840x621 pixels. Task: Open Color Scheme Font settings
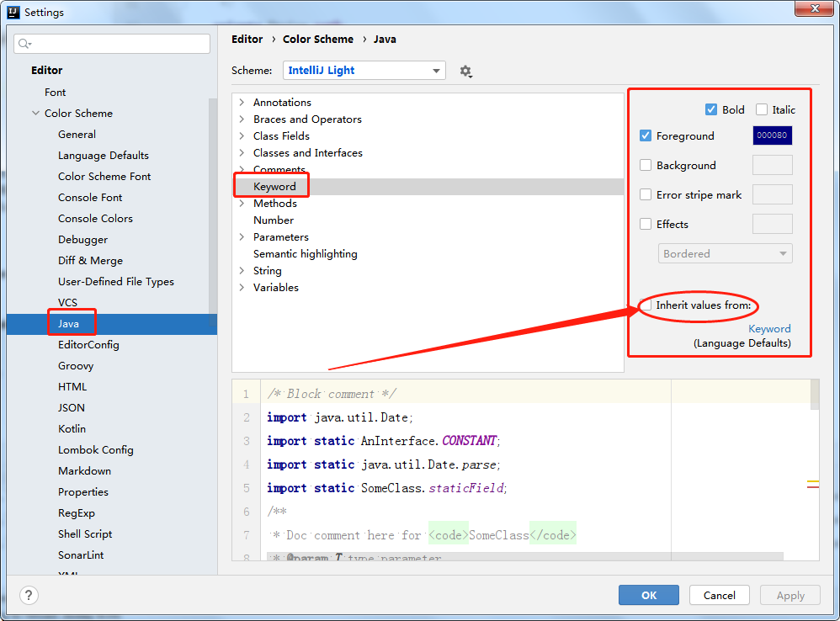click(104, 176)
